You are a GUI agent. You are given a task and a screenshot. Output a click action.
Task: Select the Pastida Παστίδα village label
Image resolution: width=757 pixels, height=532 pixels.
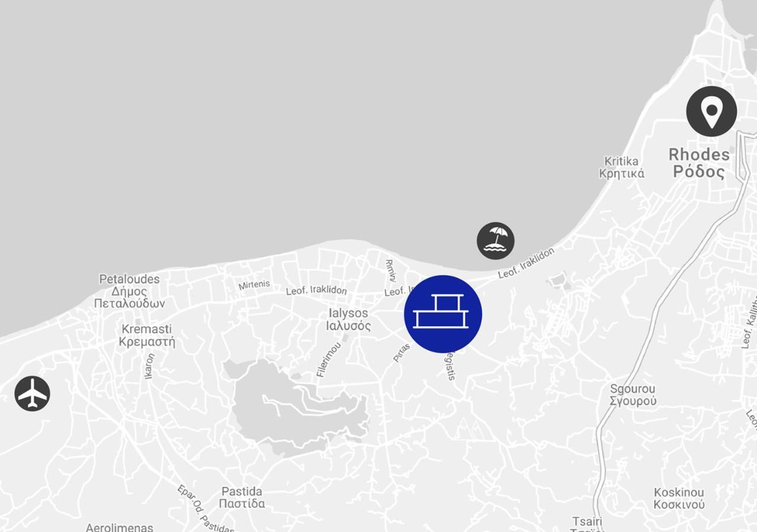242,497
